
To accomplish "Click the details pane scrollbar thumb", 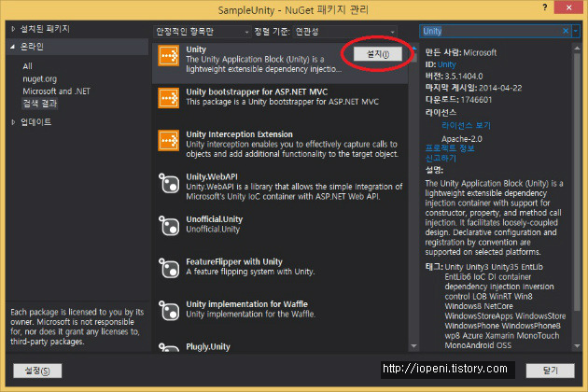I will pos(577,183).
